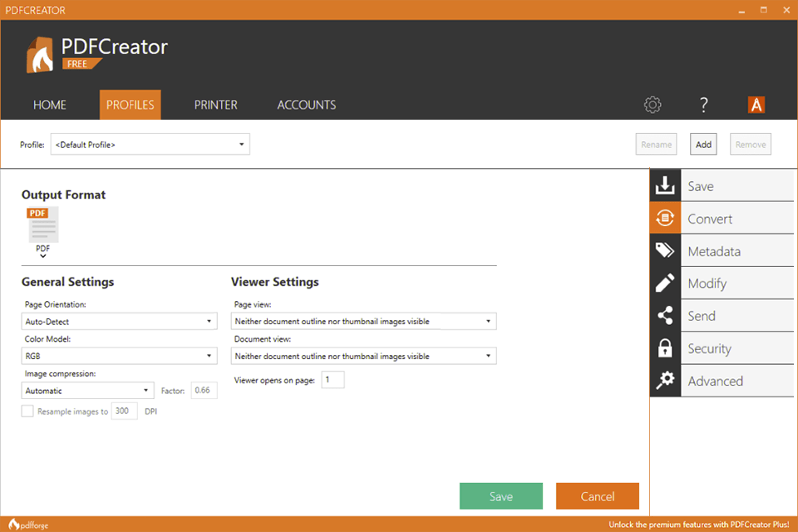Click the pdfforge logo in footer

(28, 525)
